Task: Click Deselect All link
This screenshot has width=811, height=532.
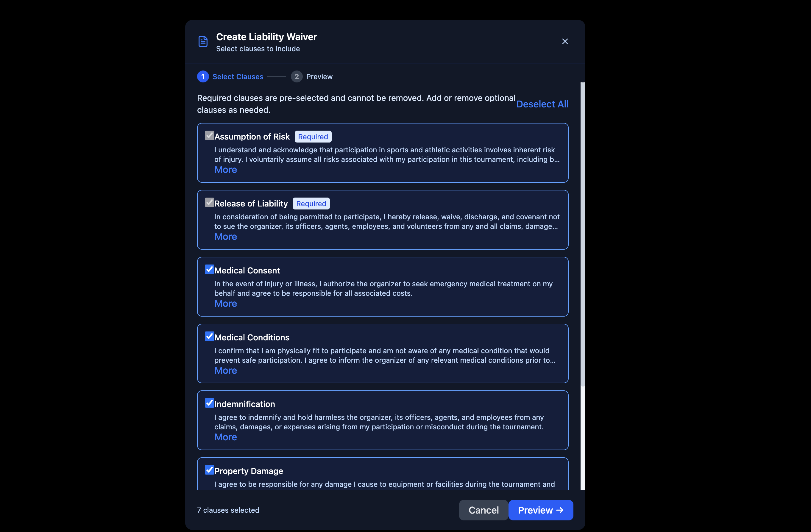Action: [542, 104]
